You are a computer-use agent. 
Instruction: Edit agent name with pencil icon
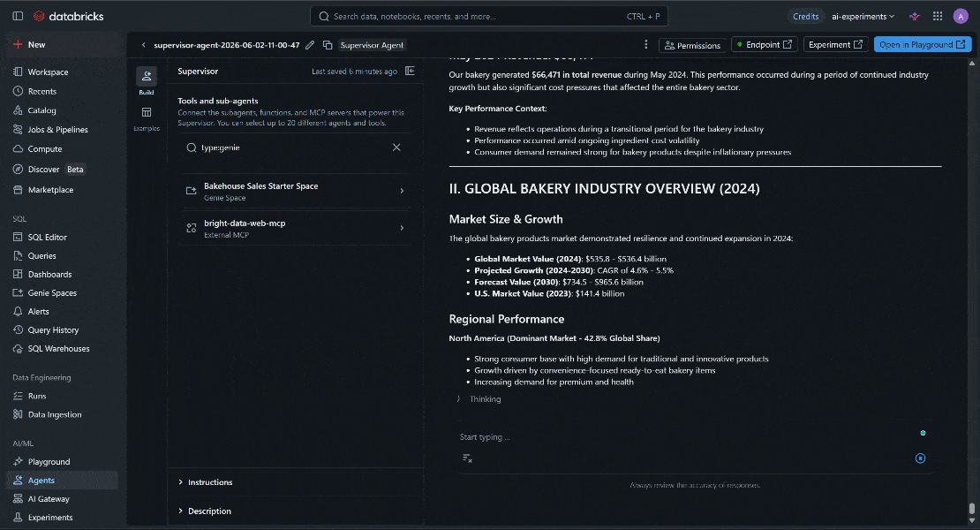pyautogui.click(x=310, y=45)
